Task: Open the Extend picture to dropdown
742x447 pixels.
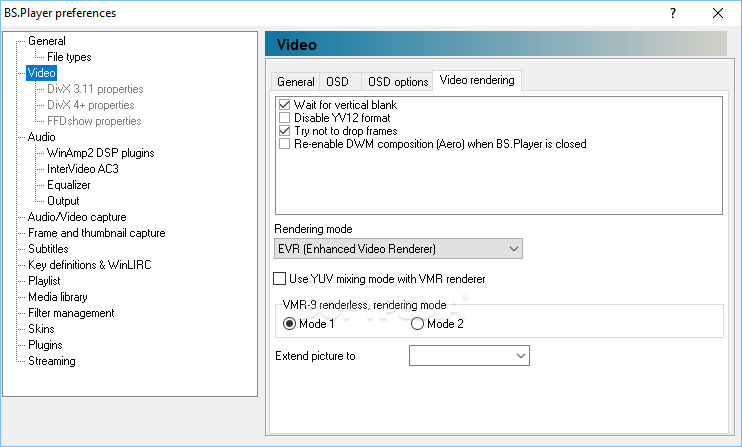Action: pos(469,356)
